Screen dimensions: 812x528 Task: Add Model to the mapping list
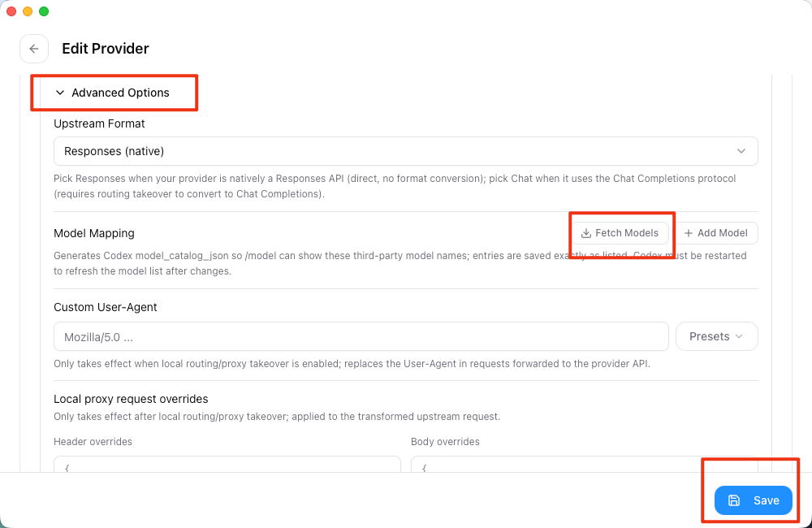point(717,233)
